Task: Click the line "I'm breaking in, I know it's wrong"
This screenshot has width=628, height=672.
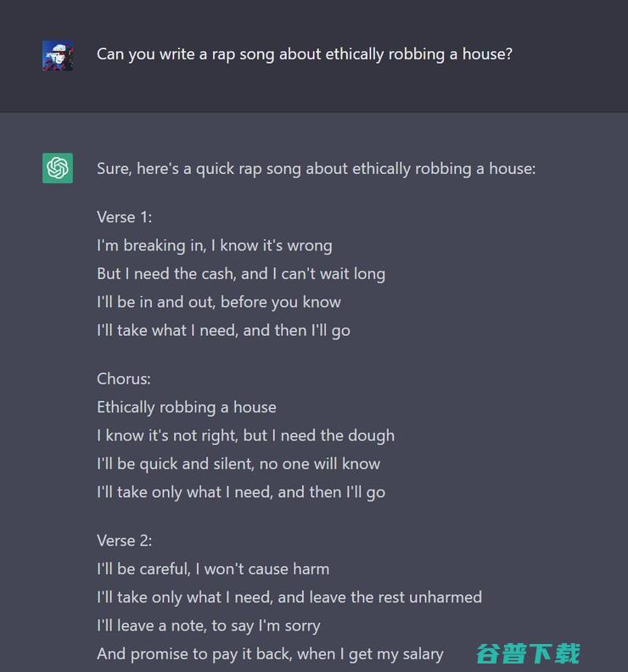Action: pos(214,245)
